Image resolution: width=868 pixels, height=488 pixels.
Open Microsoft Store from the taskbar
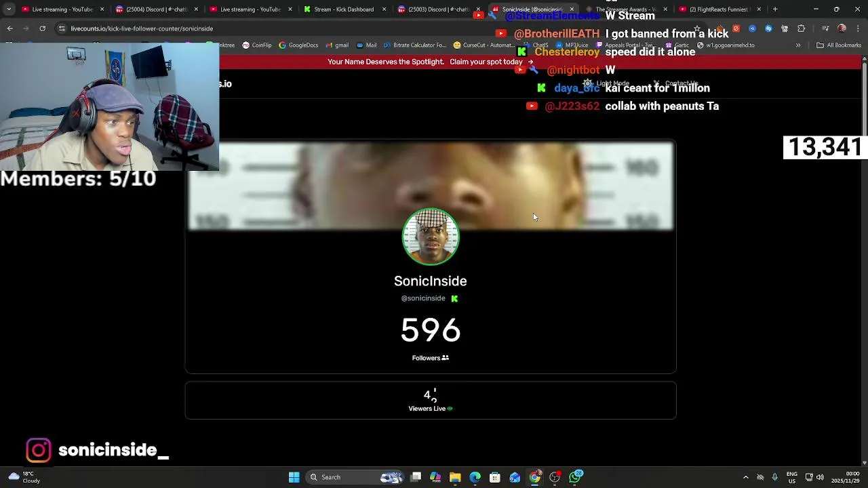click(495, 477)
